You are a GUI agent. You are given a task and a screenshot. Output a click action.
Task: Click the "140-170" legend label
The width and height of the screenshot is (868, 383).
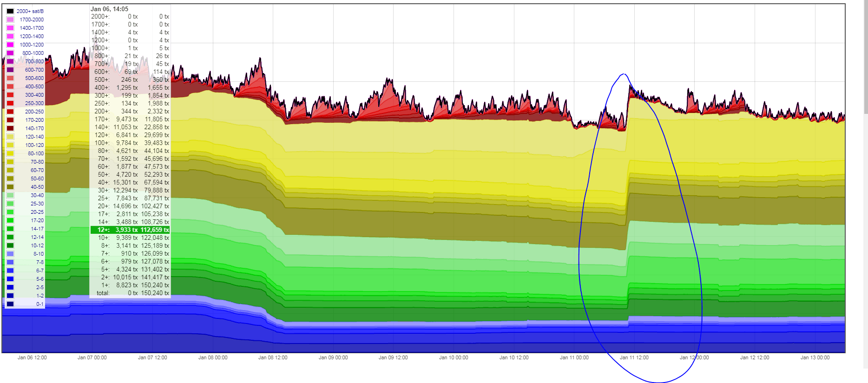[34, 128]
